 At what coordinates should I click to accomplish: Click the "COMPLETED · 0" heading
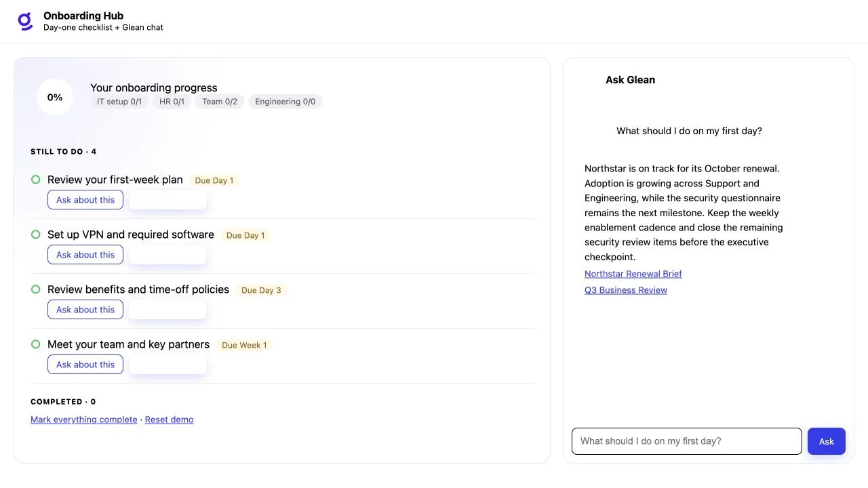click(x=64, y=402)
